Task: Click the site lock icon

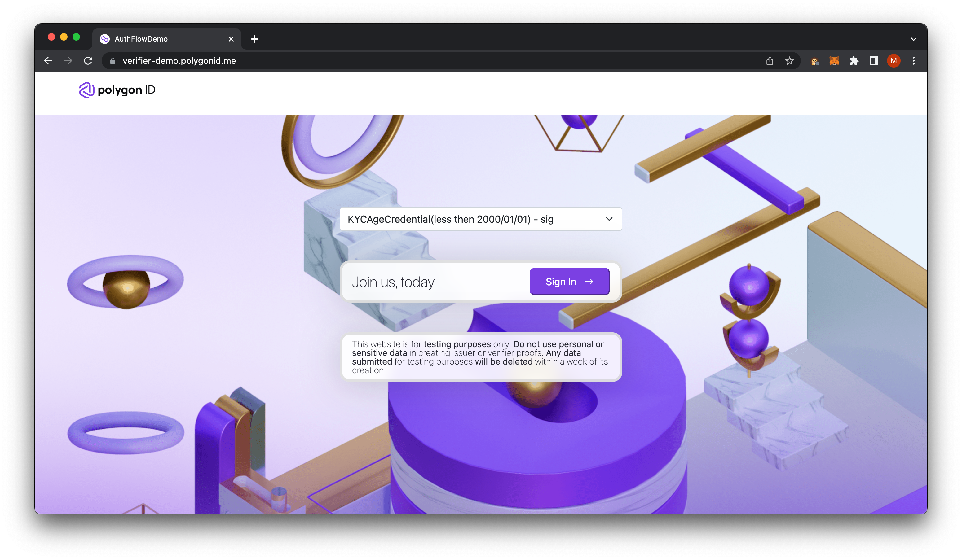Action: pos(113,61)
